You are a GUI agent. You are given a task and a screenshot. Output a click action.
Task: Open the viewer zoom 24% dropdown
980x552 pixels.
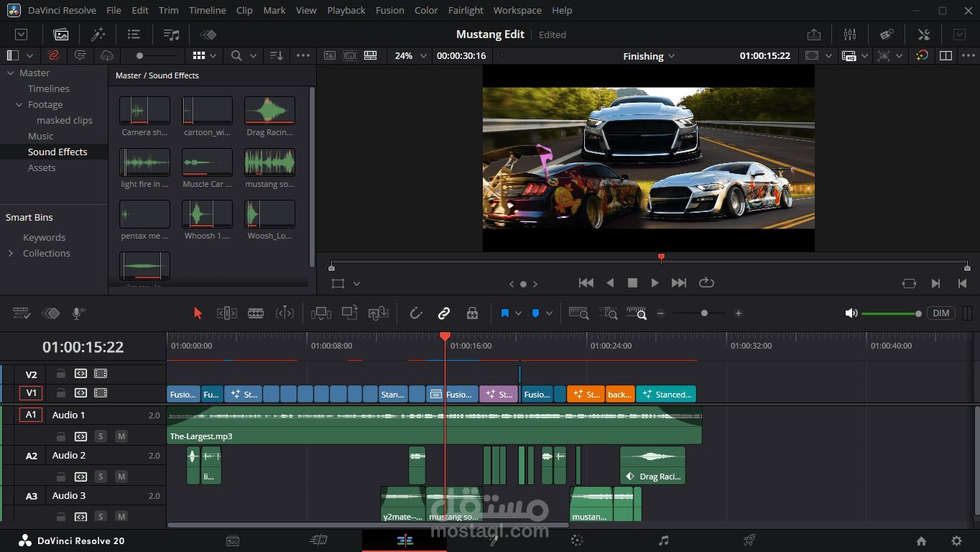tap(411, 55)
